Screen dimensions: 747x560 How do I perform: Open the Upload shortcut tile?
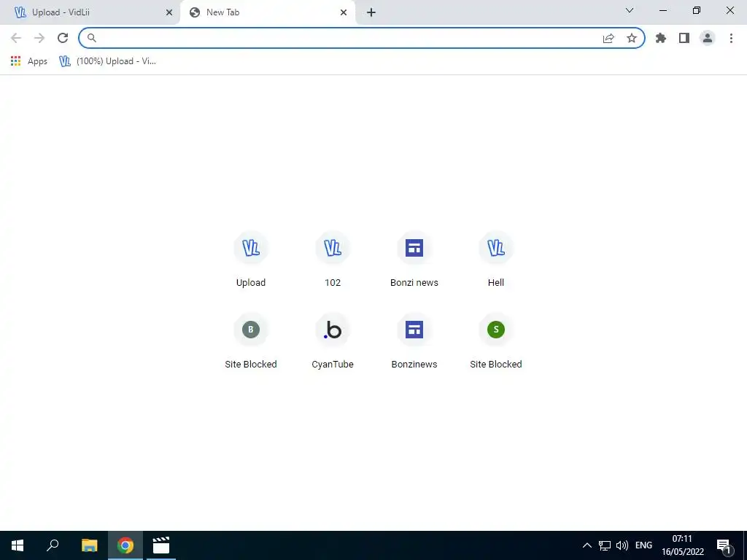[x=251, y=260]
